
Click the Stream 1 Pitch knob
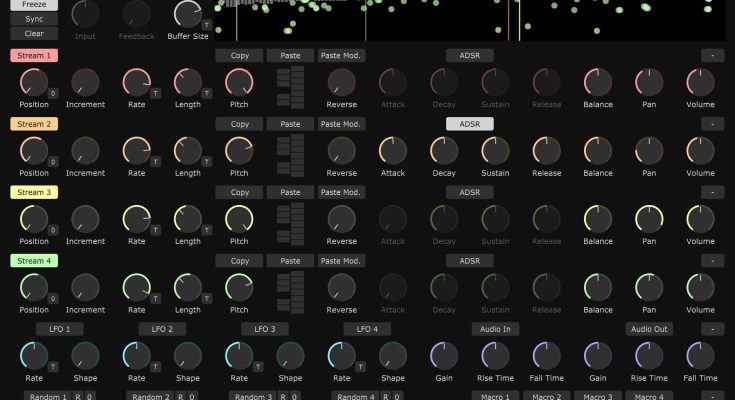tap(239, 83)
